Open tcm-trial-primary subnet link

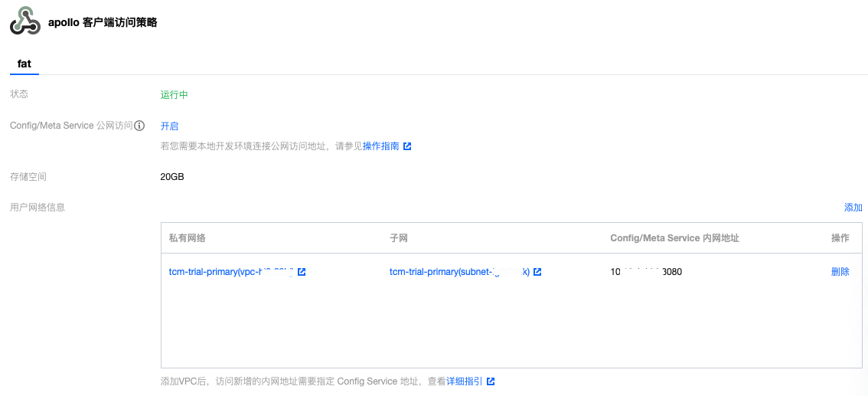[x=459, y=272]
